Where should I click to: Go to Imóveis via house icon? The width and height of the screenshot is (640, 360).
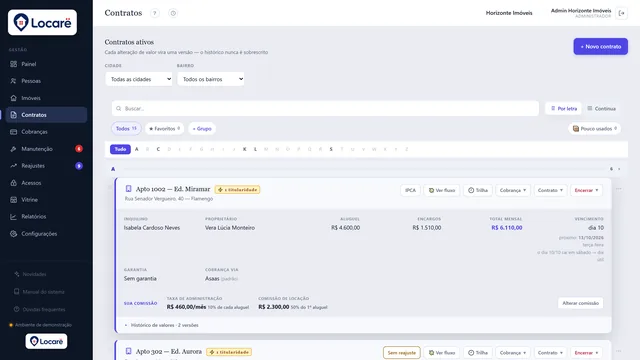(x=13, y=98)
